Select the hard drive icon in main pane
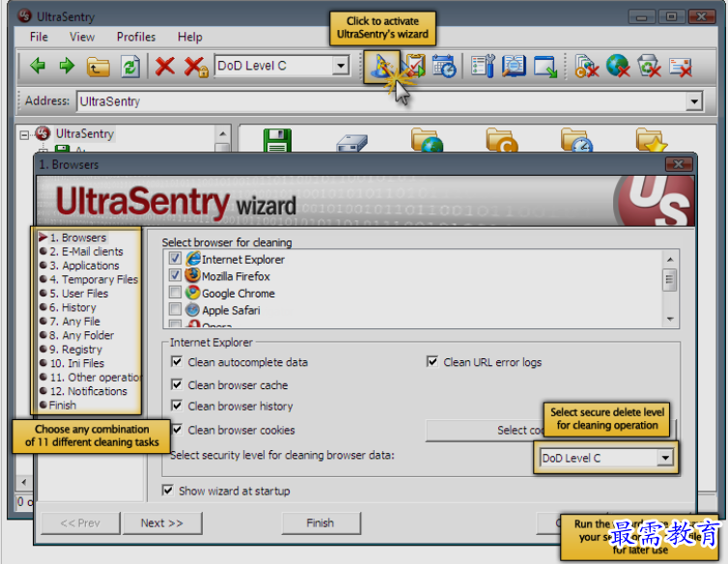The image size is (728, 564). [x=351, y=143]
